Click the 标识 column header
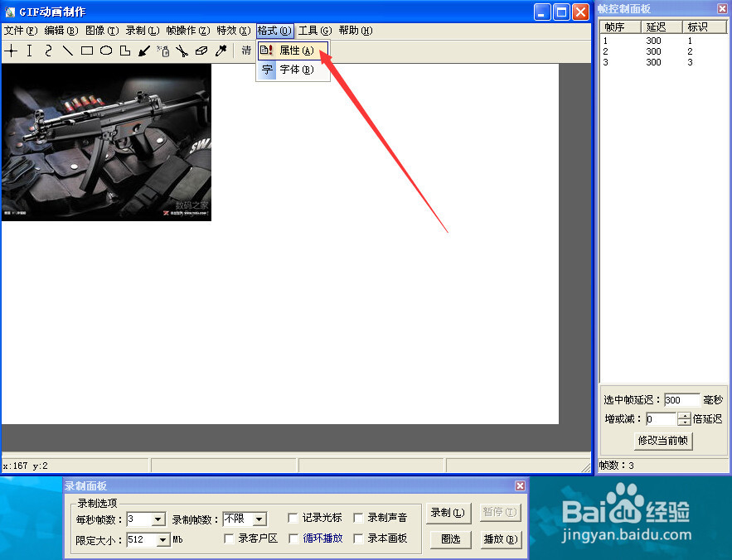Screen dimensions: 732x560 tap(705, 27)
